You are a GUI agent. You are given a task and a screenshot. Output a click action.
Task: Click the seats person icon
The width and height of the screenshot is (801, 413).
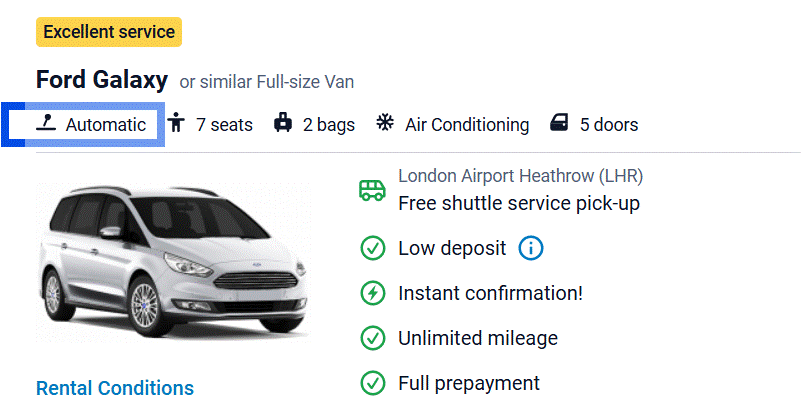coord(177,124)
